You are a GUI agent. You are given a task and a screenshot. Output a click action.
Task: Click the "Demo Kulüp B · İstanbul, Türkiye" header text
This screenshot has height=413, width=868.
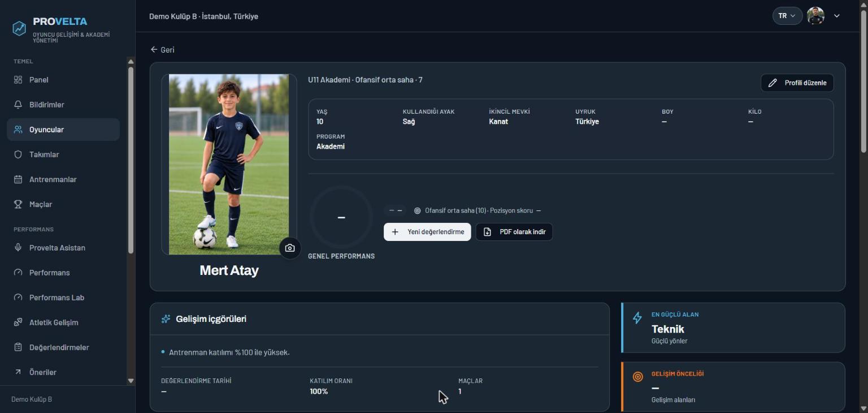[x=203, y=16]
